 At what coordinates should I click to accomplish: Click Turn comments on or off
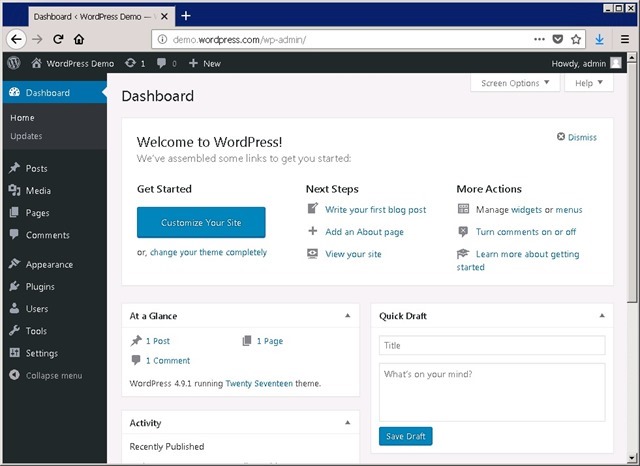click(x=526, y=232)
